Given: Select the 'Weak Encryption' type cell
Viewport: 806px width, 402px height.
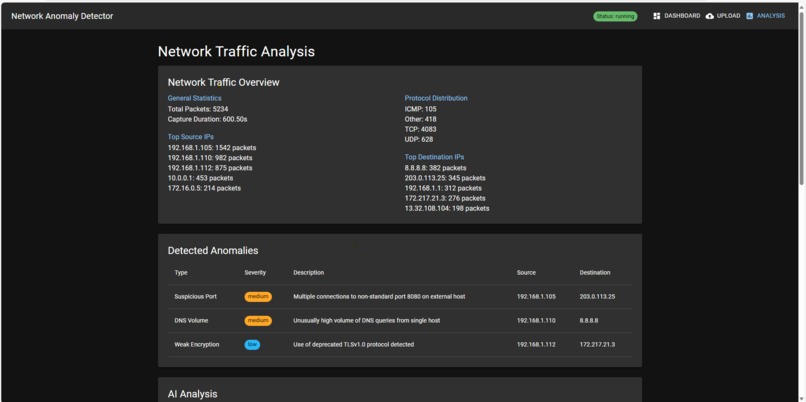Looking at the screenshot, I should coord(196,344).
